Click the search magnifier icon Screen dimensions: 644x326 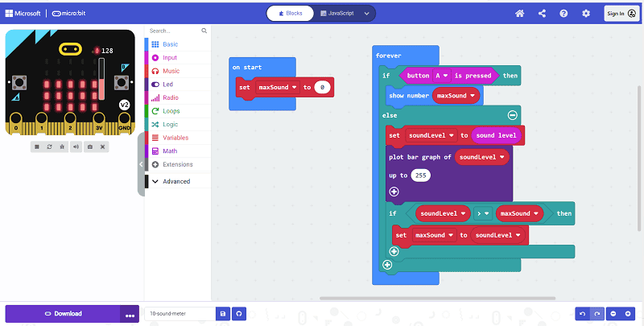(x=204, y=31)
